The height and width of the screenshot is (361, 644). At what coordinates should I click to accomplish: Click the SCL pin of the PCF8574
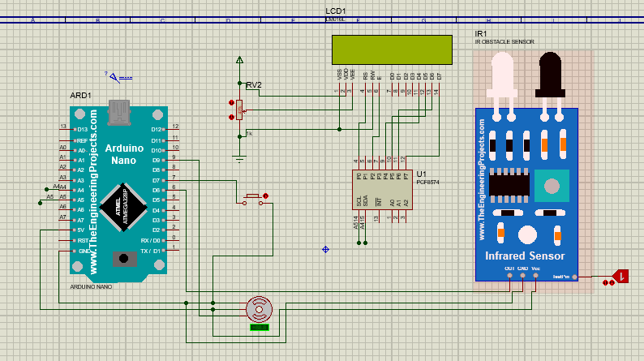click(x=359, y=216)
